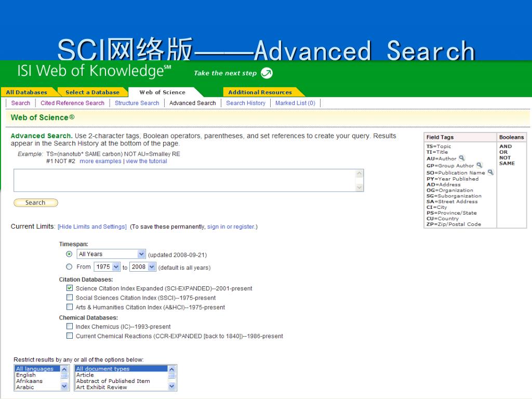Click sign in or register link
Viewport: 532px width, 399px height.
click(231, 227)
